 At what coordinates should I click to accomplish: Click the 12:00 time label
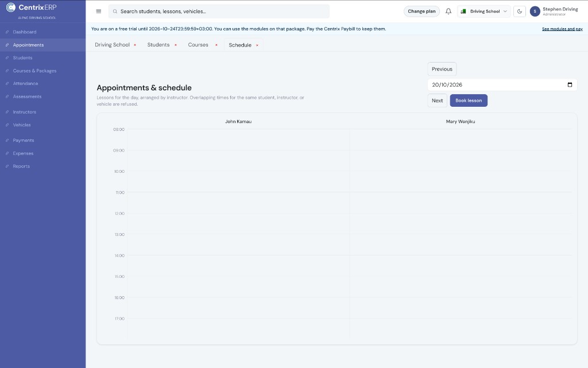tap(119, 214)
